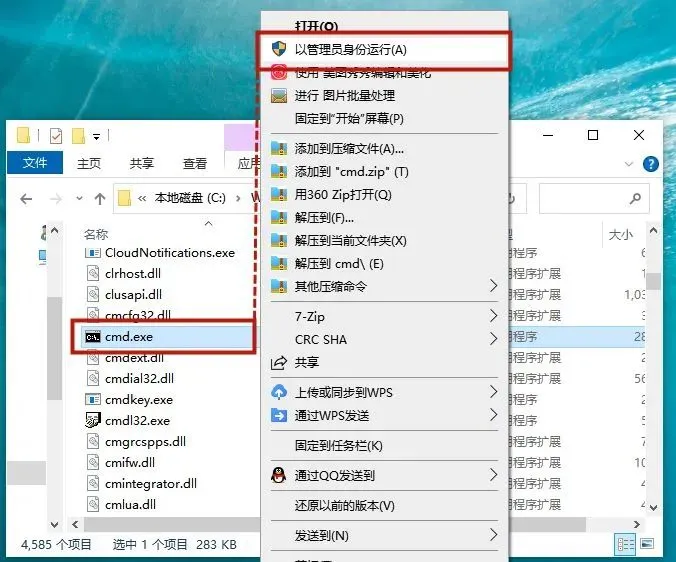Select cmdkey.exe file
The height and width of the screenshot is (562, 676).
pos(139,400)
